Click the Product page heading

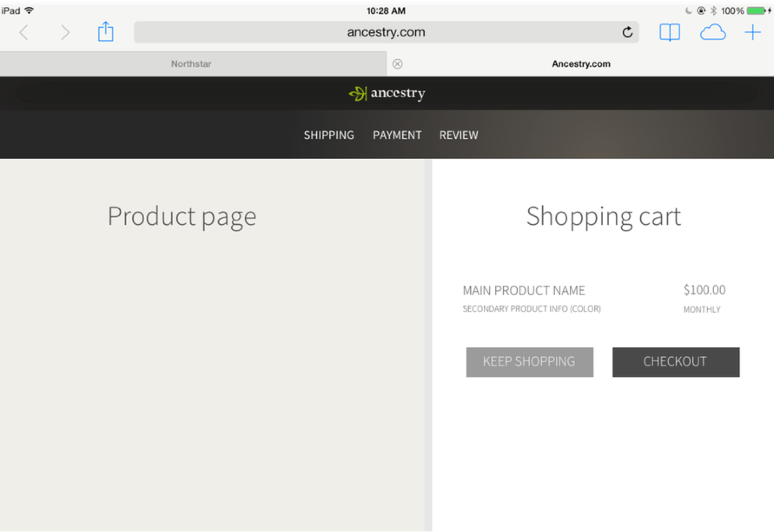click(182, 217)
